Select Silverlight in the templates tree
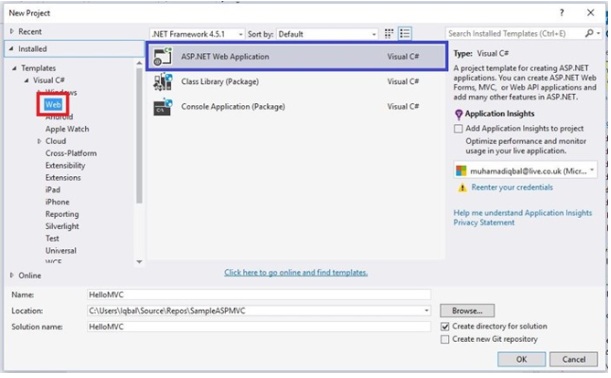The width and height of the screenshot is (611, 378). point(62,226)
